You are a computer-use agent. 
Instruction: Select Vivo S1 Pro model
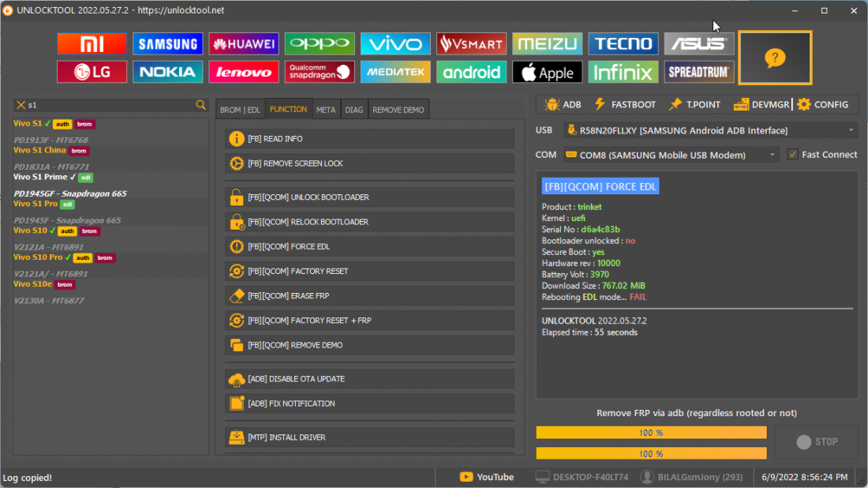36,203
